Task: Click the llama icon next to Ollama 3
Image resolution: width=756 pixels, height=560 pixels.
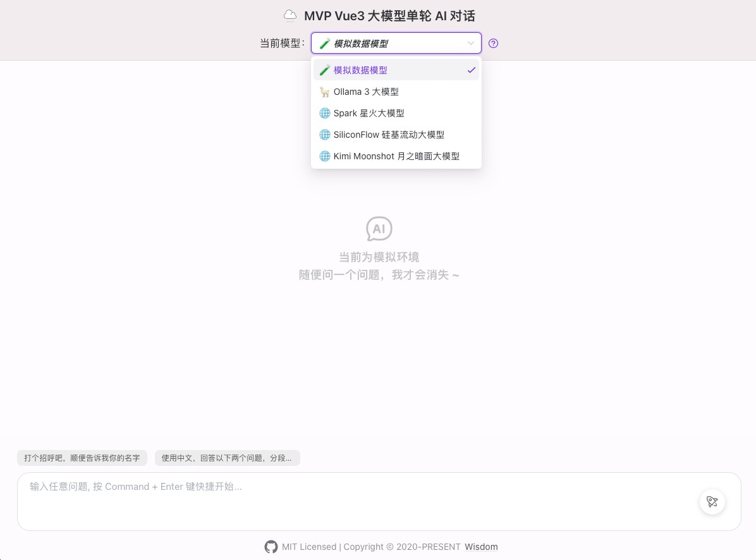Action: [x=324, y=92]
